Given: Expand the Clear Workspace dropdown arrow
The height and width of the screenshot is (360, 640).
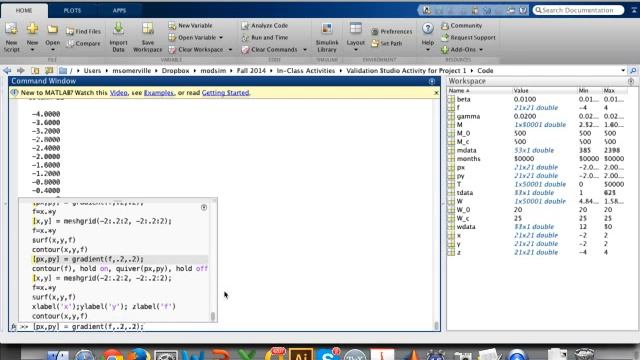Looking at the screenshot, I should [x=230, y=49].
